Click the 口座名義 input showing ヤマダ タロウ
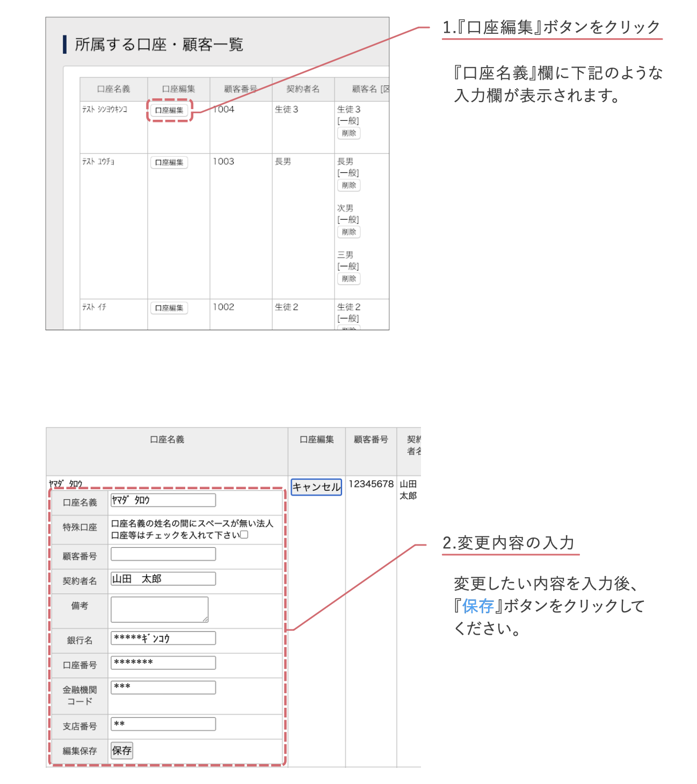This screenshot has height=784, width=697. (x=162, y=500)
